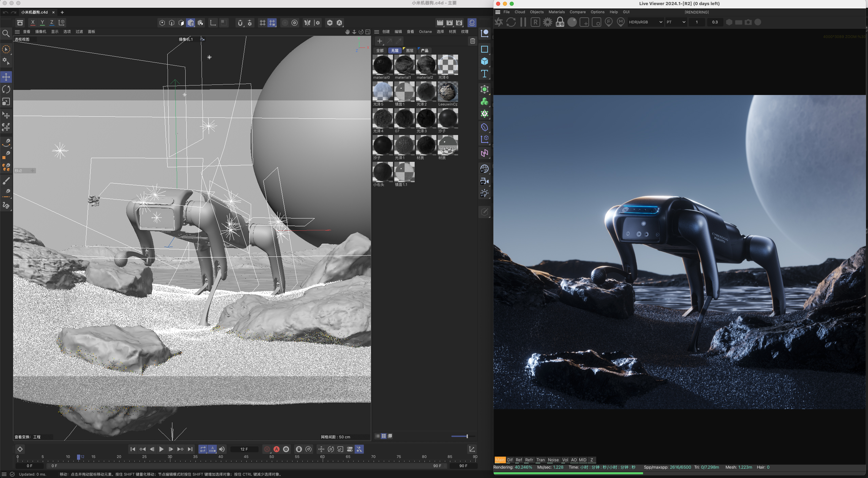Open the Materials menu in Live Viewer
The height and width of the screenshot is (478, 868).
pos(556,12)
